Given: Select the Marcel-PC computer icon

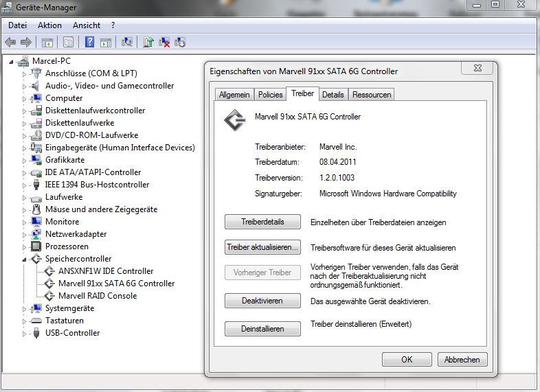Looking at the screenshot, I should 23,61.
